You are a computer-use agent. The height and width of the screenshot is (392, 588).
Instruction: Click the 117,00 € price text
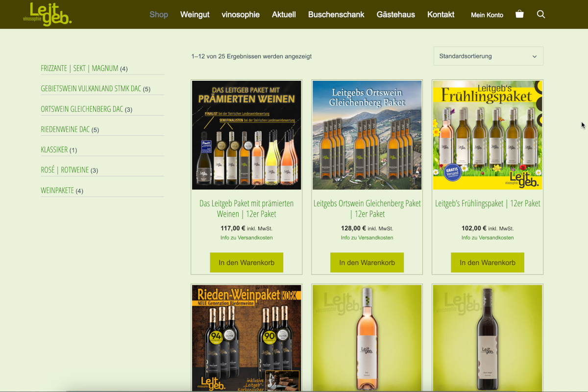point(233,228)
